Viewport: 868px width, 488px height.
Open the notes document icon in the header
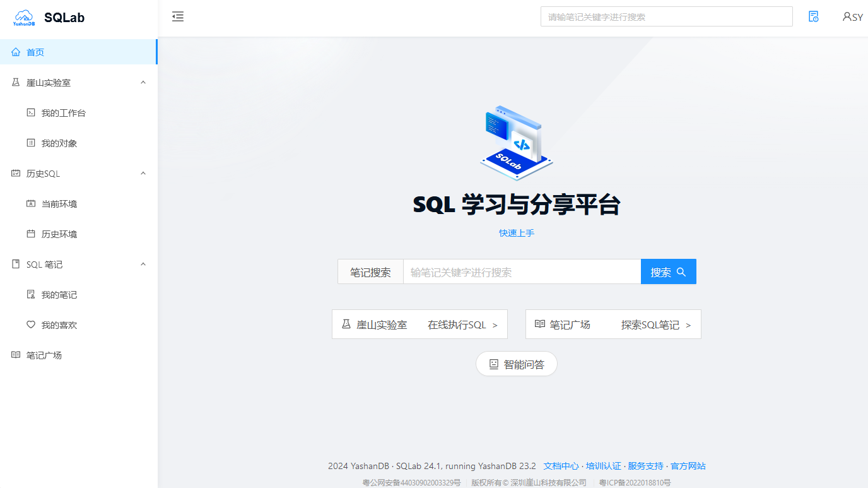(x=814, y=17)
